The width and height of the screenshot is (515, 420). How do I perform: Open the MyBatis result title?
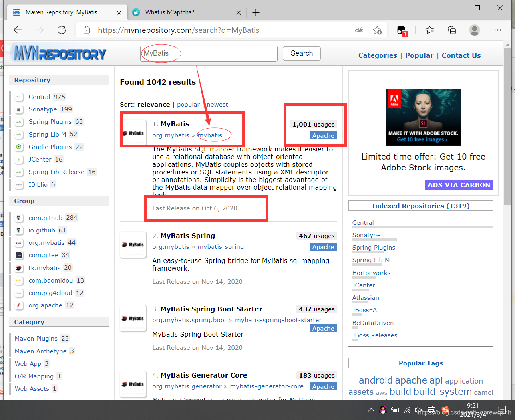(x=175, y=124)
